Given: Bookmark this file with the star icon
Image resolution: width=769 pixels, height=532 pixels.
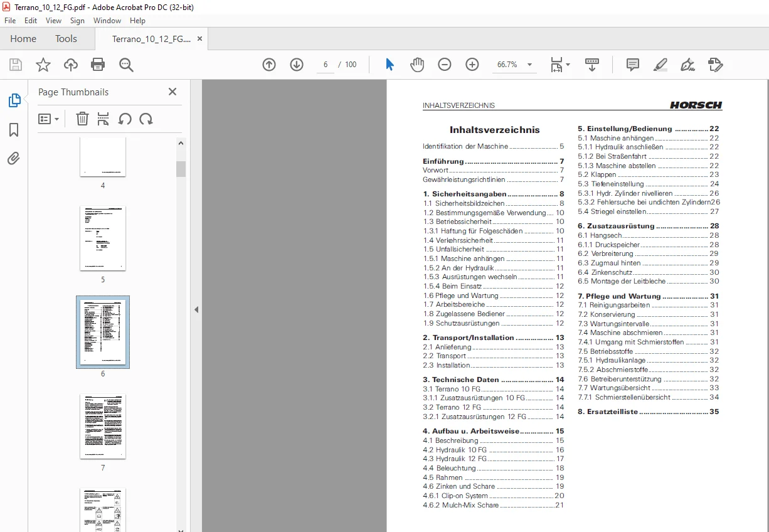Looking at the screenshot, I should pos(43,65).
